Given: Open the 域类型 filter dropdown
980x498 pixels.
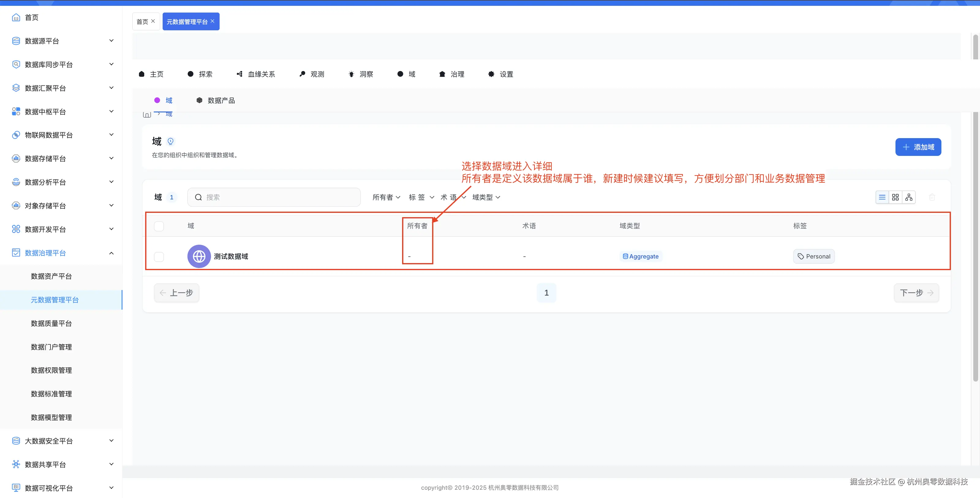Looking at the screenshot, I should pos(486,197).
